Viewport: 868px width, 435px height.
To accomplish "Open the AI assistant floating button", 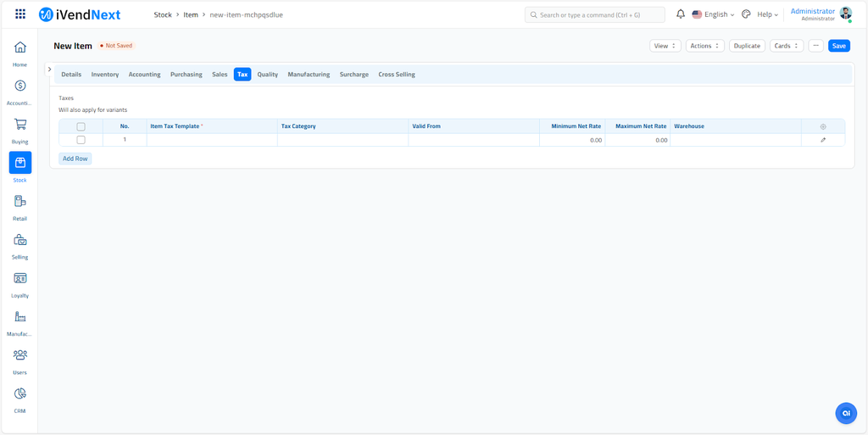I will [845, 413].
